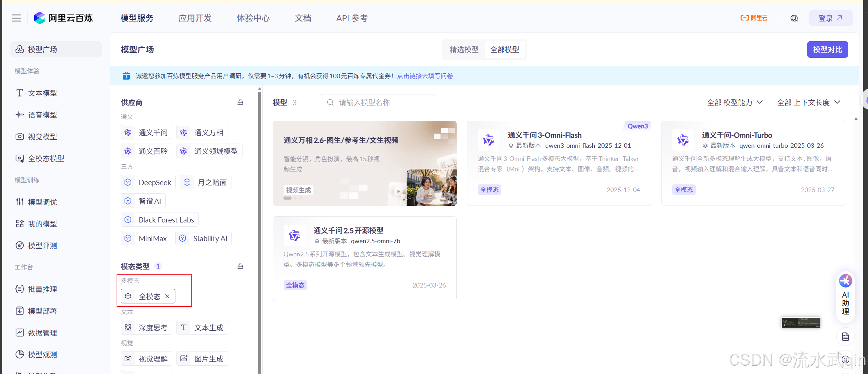Remove the 全模态 filter with X
The image size is (868, 374).
(x=167, y=296)
